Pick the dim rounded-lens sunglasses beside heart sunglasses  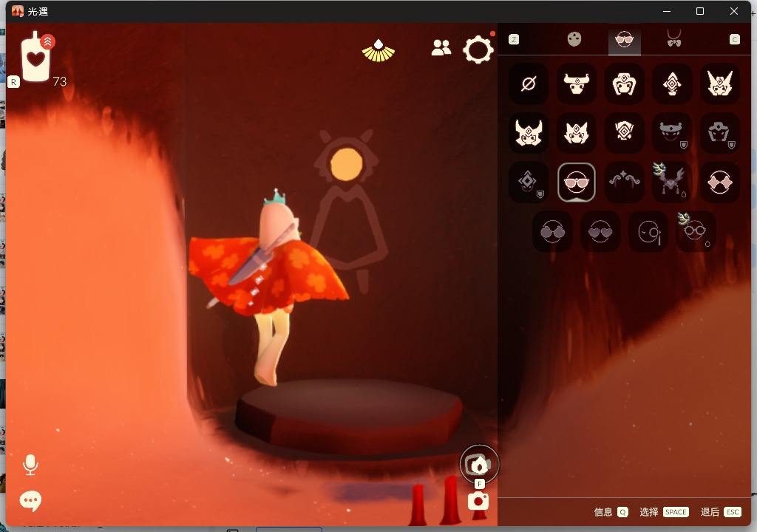click(x=552, y=232)
